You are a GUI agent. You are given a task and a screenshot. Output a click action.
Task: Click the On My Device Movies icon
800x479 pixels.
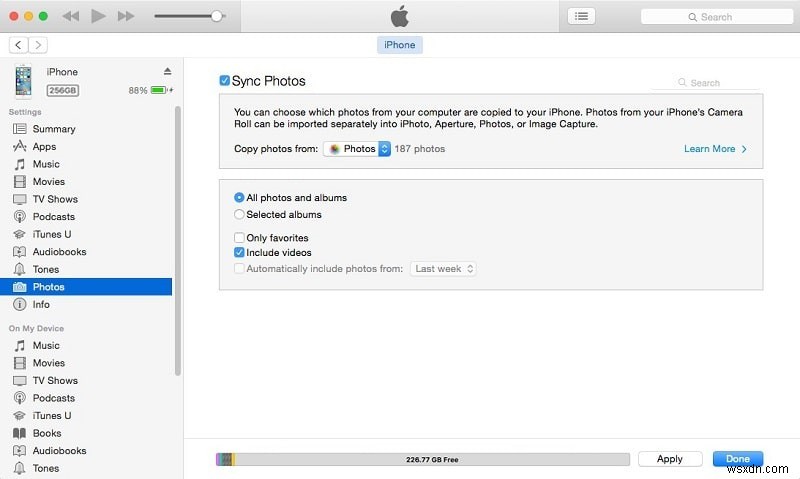click(x=19, y=363)
